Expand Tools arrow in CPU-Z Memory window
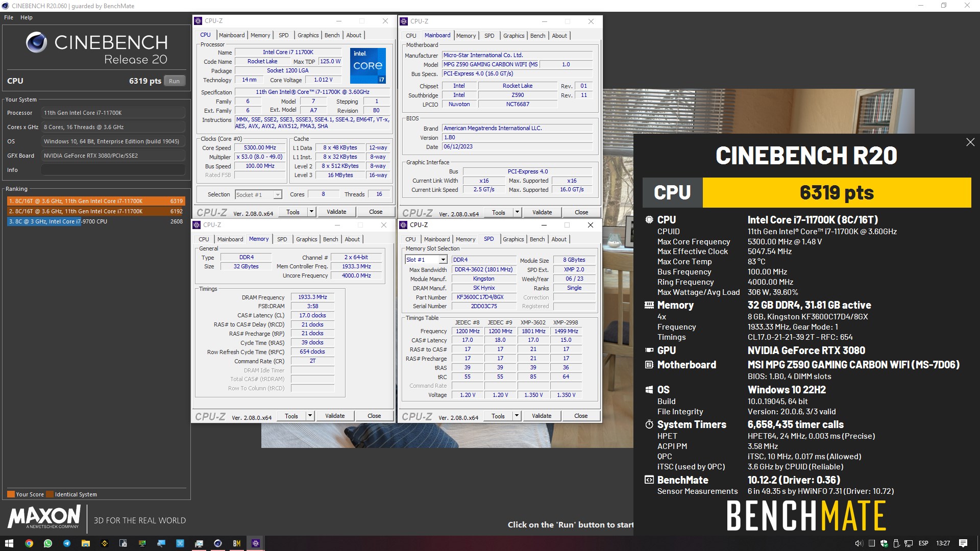 coord(310,416)
